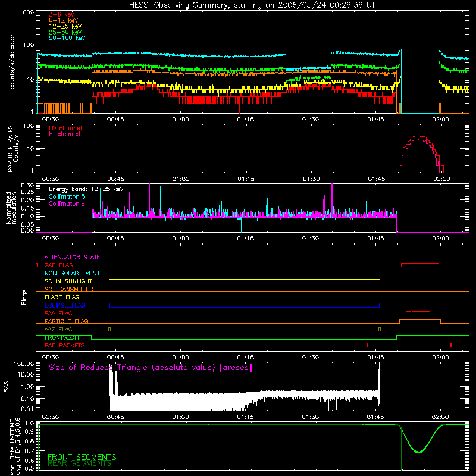Select Collimator 8 legend label
The width and height of the screenshot is (476, 476).
coord(67,196)
